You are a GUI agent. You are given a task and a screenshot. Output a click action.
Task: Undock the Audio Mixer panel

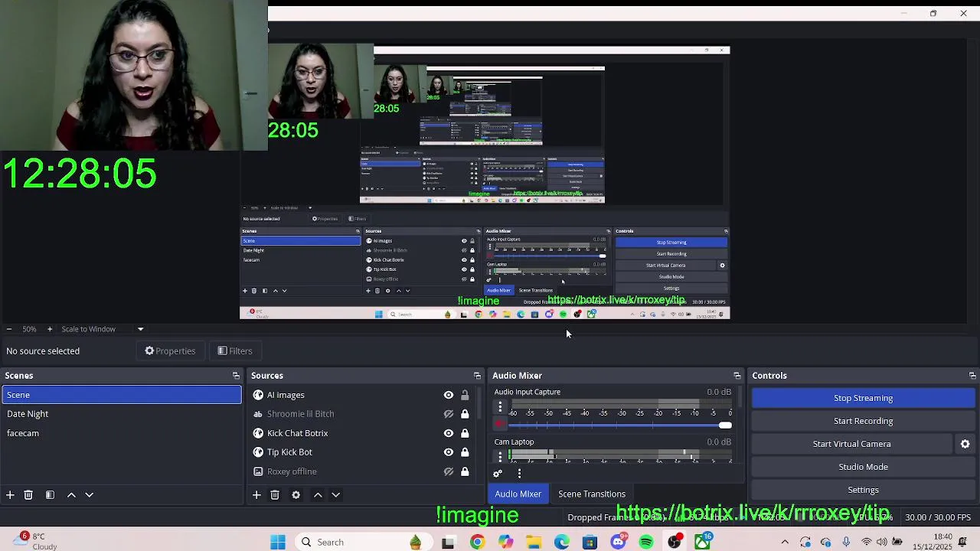point(737,376)
